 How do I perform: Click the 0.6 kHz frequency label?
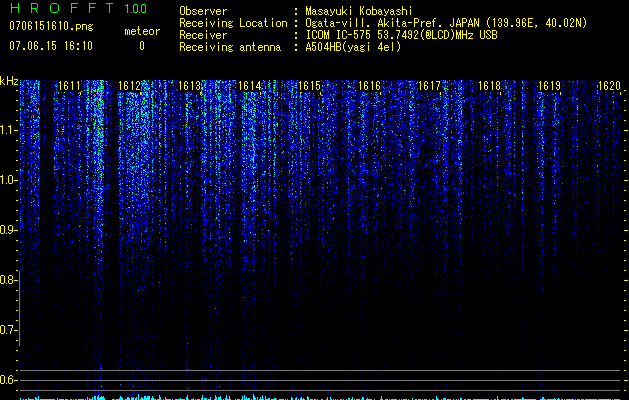8,380
